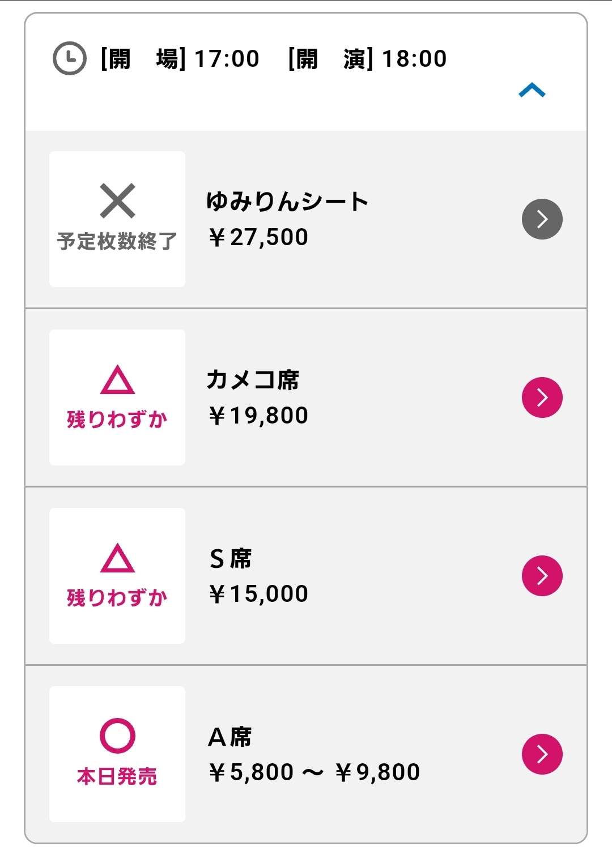The image size is (612, 868).
Task: Click the circle on-sale icon for A席
Action: (117, 736)
